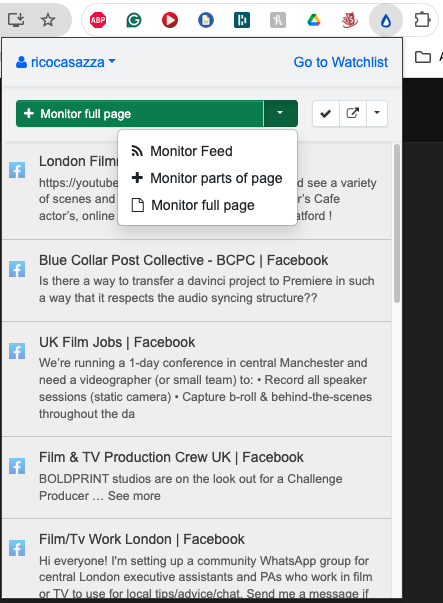Click the 1-day conference Manchester snippet text
This screenshot has height=603, width=443.
205,388
